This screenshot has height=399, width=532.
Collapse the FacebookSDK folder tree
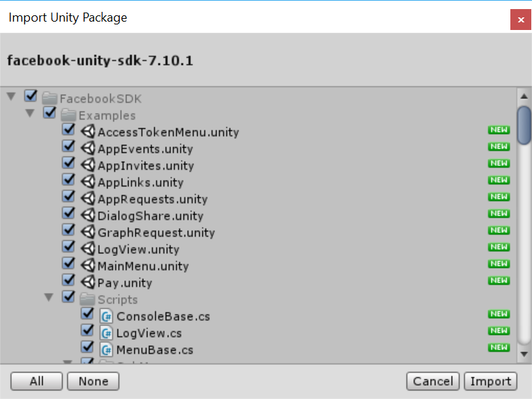pos(11,97)
